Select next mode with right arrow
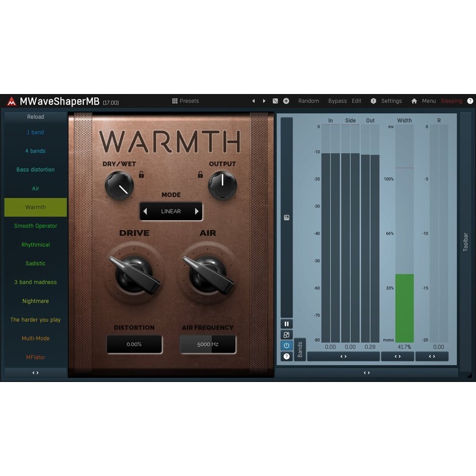This screenshot has height=476, width=476. tap(197, 211)
